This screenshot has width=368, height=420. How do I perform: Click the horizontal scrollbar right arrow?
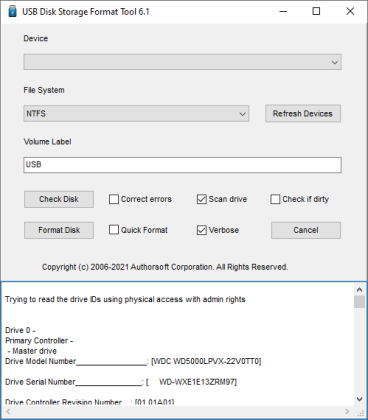[347, 412]
